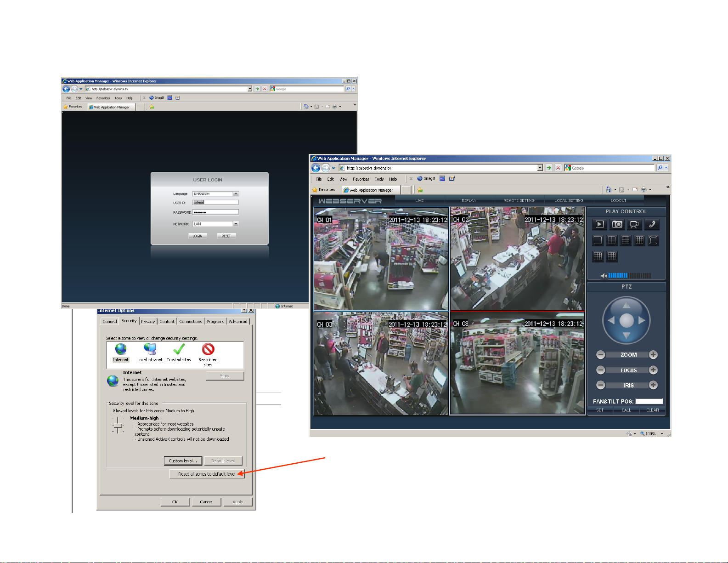Decrease FOCUS with the minus button
This screenshot has width=728, height=563.
(x=601, y=370)
